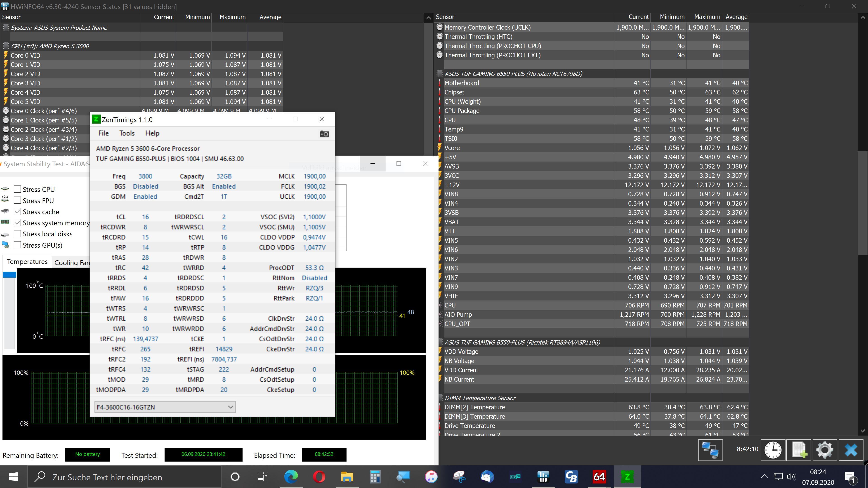
Task: Switch to ZenTimings taskbar icon
Action: [627, 476]
